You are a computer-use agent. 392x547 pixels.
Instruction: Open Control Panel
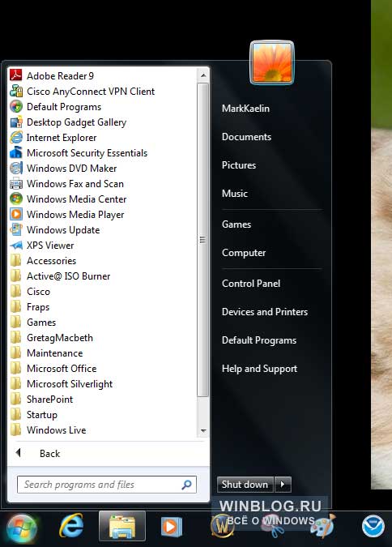coord(251,284)
